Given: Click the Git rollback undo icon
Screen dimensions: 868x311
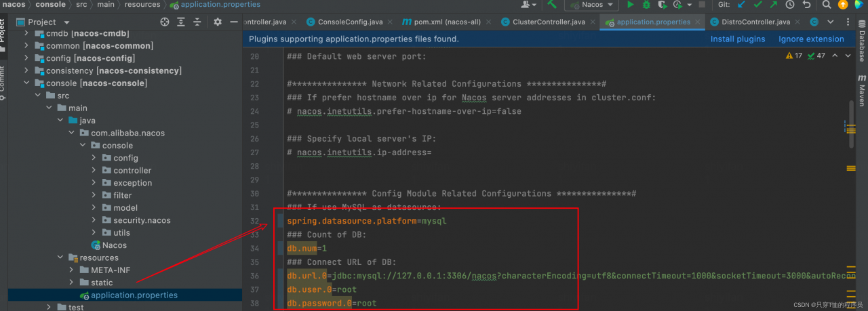Looking at the screenshot, I should click(806, 4).
